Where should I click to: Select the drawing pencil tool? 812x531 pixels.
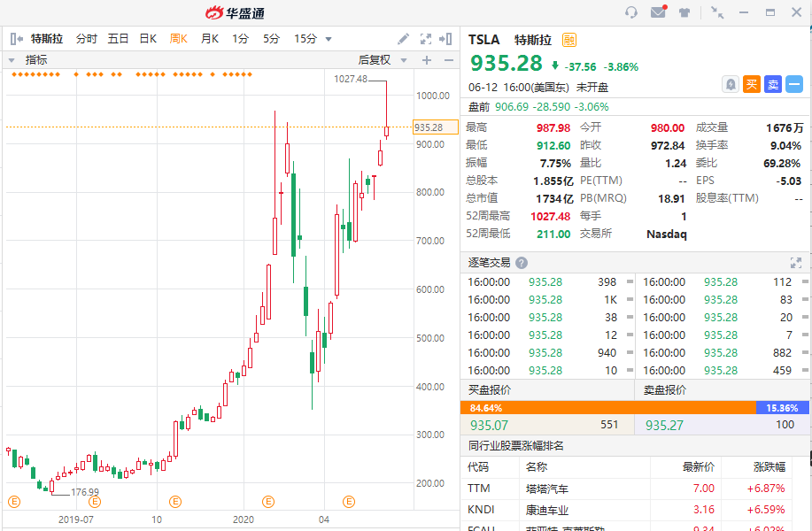tap(403, 39)
